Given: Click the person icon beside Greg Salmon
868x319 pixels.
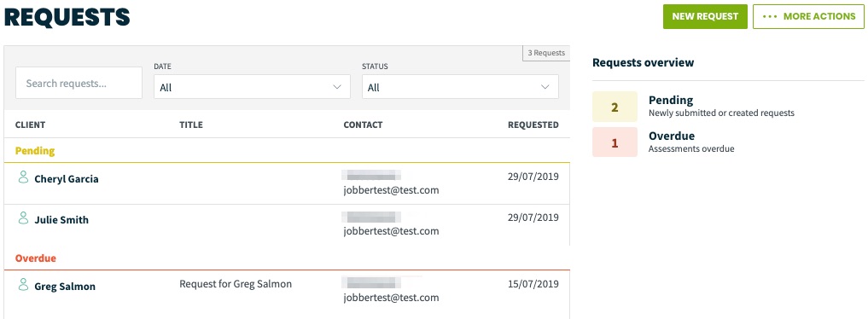Looking at the screenshot, I should pos(23,285).
